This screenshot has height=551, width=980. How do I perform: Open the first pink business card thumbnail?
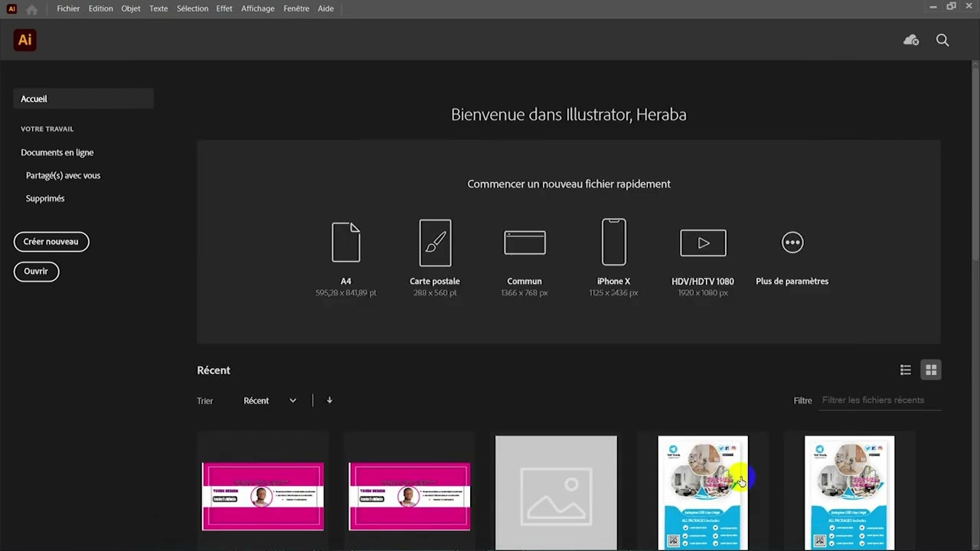point(263,496)
